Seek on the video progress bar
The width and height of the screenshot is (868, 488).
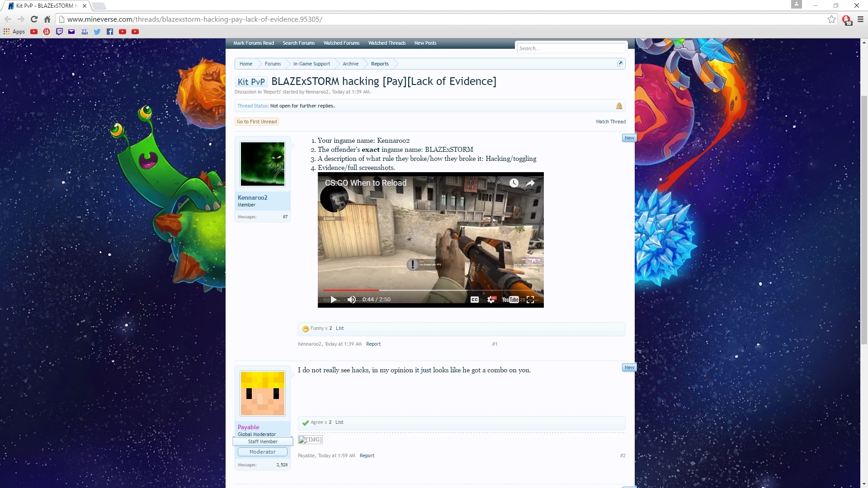(429, 290)
